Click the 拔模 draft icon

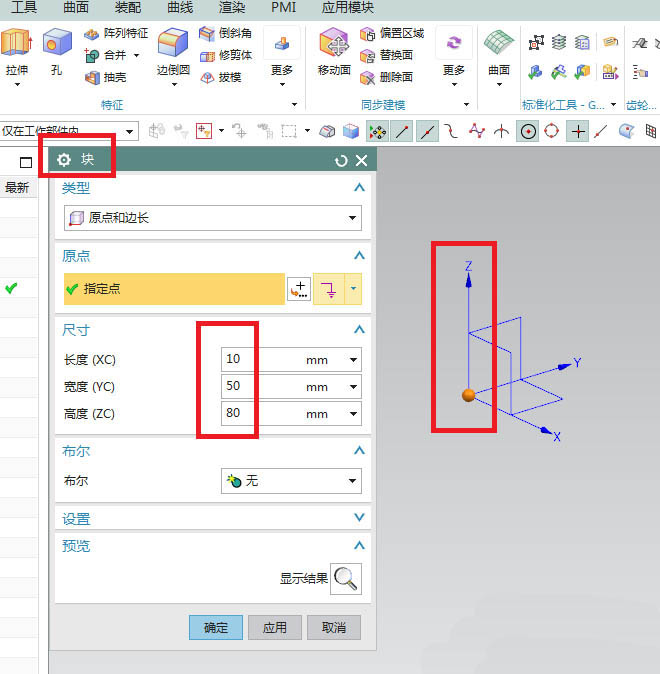pyautogui.click(x=207, y=78)
